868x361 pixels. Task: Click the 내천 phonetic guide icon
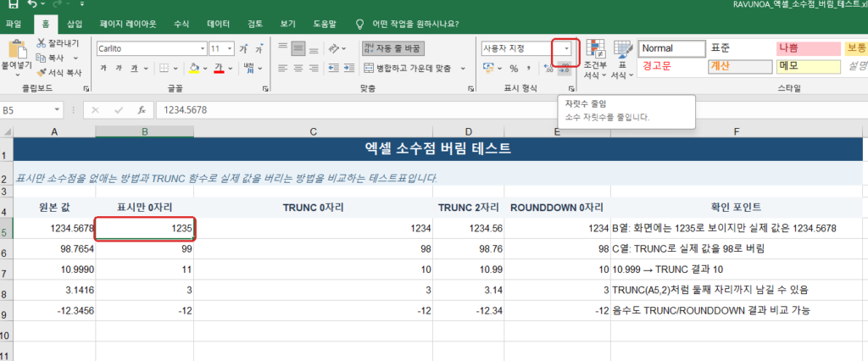click(248, 68)
